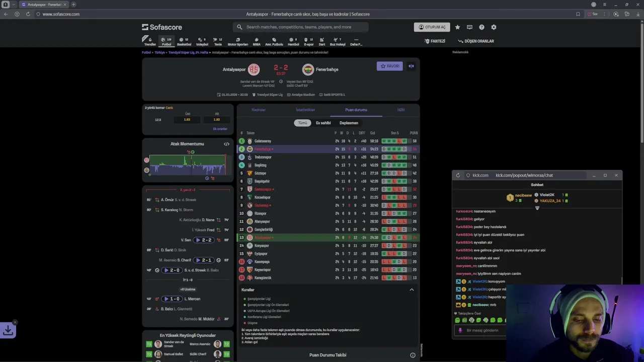
Task: Click the Antalyaspor team crest
Action: click(254, 69)
